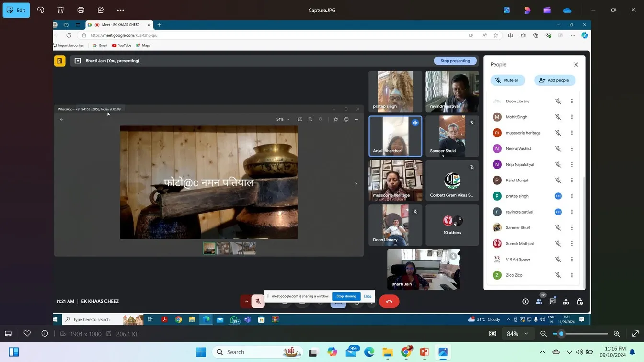This screenshot has height=362, width=644.
Task: Open PowerPoint from the taskbar
Action: [425, 352]
